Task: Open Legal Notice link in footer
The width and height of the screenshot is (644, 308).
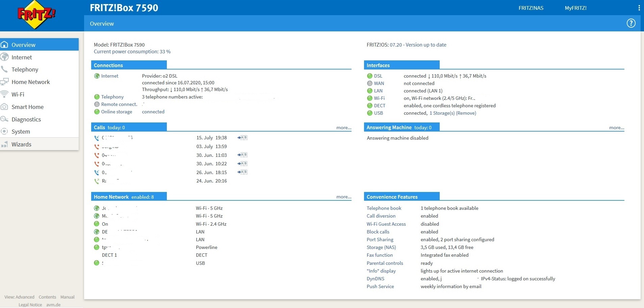Action: pos(30,305)
